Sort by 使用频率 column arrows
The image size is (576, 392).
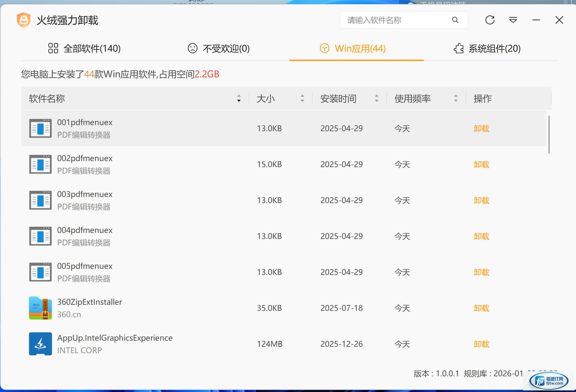[x=456, y=98]
